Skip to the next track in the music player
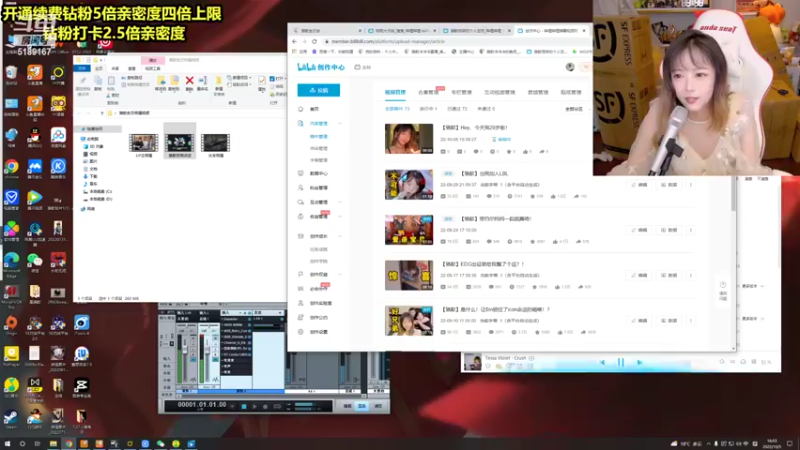Viewport: 800px width, 450px height. 639,362
